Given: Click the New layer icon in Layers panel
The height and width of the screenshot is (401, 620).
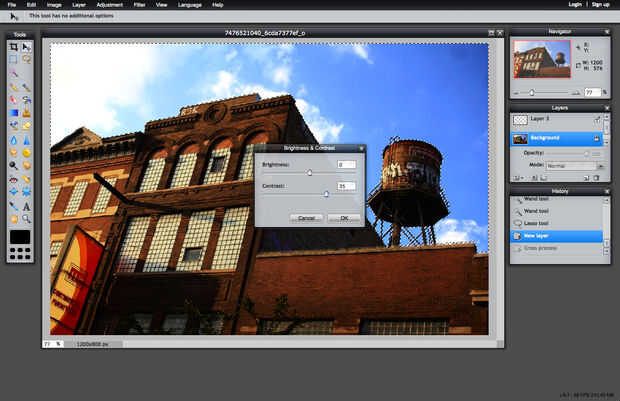Looking at the screenshot, I should tap(587, 178).
